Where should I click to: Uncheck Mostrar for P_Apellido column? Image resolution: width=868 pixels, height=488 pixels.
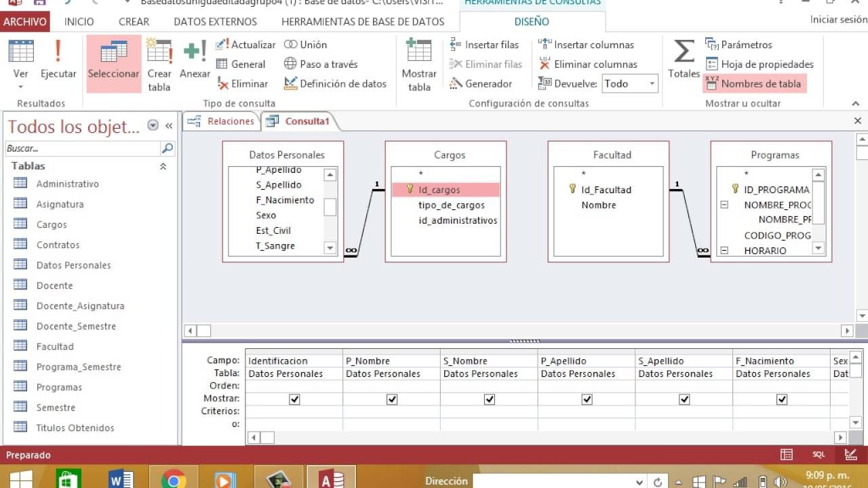(x=587, y=399)
